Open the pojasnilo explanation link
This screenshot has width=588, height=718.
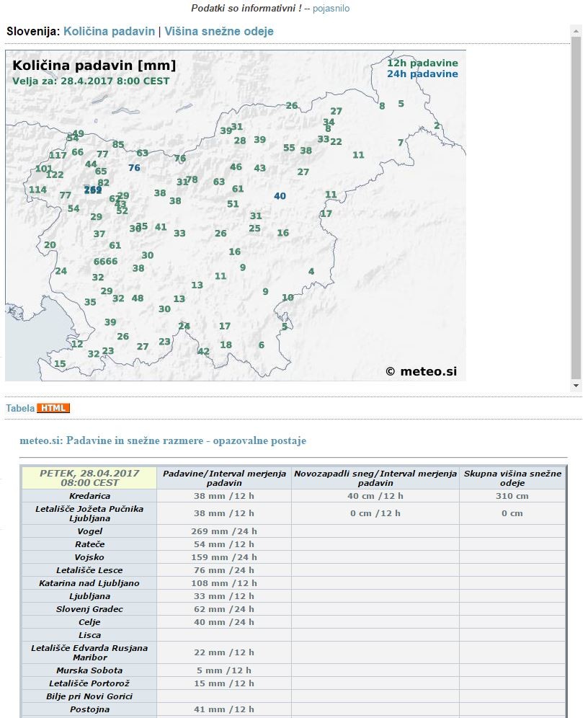(331, 8)
